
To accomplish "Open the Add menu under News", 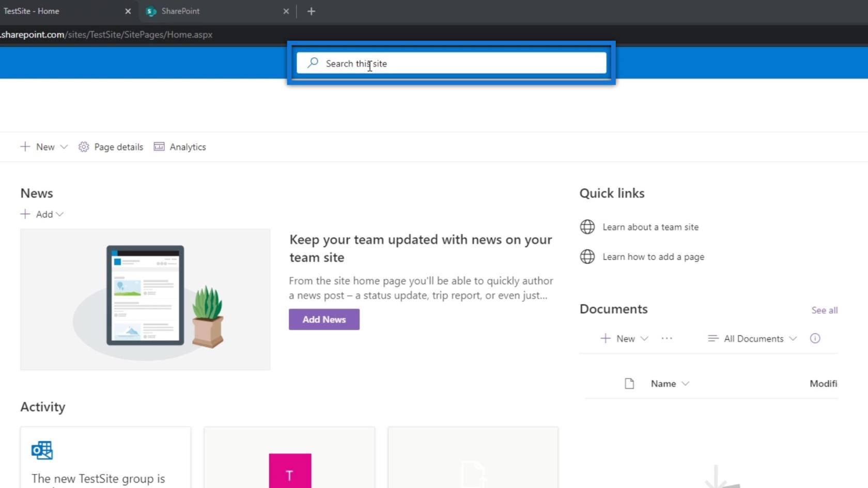I will (42, 214).
